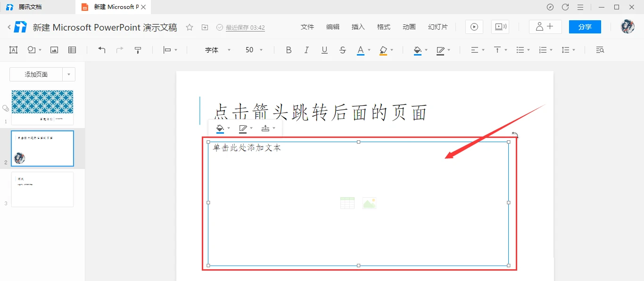Expand the numbered list dropdown arrow
Image resolution: width=644 pixels, height=281 pixels.
[x=551, y=50]
